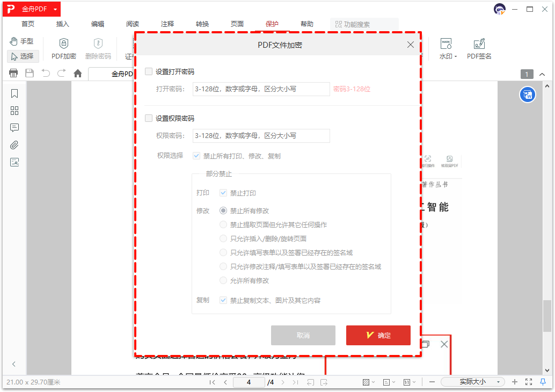Open the attachments paperclip panel
Image resolution: width=555 pixels, height=392 pixels.
click(14, 145)
